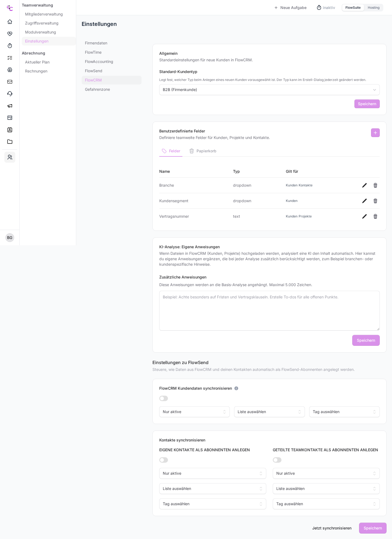Click the app logo at the top left
Image resolution: width=392 pixels, height=539 pixels.
coord(10,8)
